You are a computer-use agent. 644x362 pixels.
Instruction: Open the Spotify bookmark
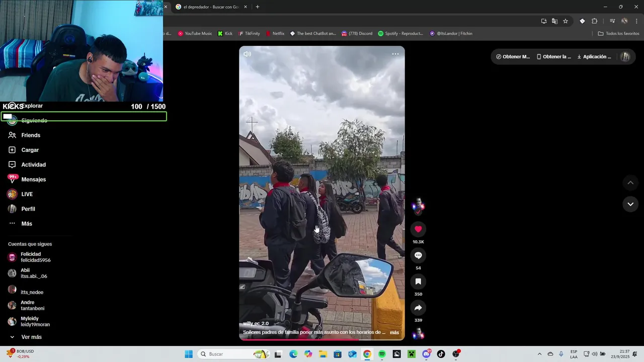[x=400, y=34]
